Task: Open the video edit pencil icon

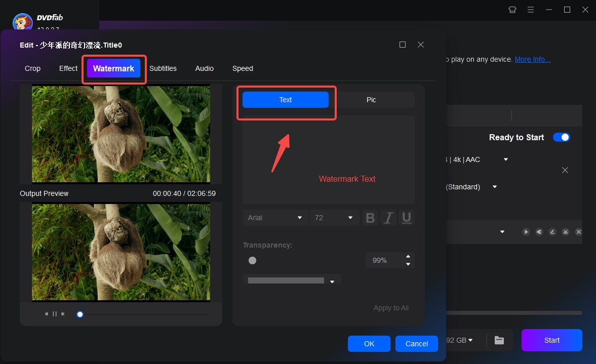Action: [552, 232]
